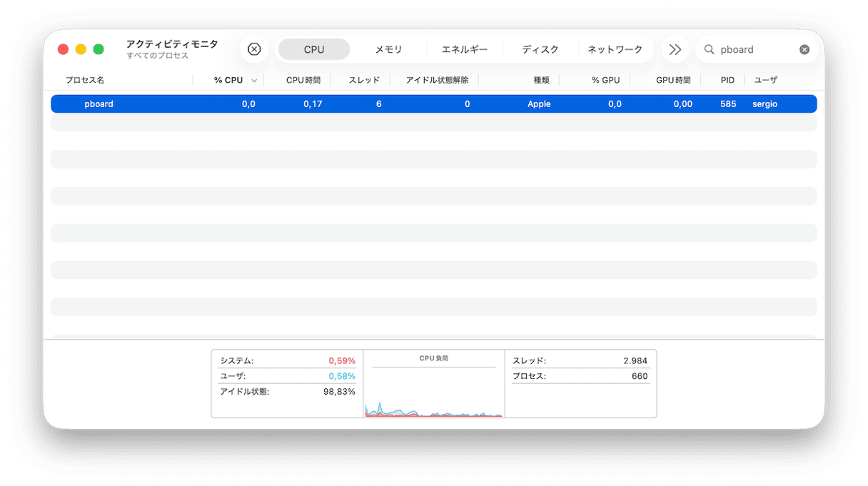The image size is (868, 486).
Task: Click the stop process X icon
Action: (x=254, y=49)
